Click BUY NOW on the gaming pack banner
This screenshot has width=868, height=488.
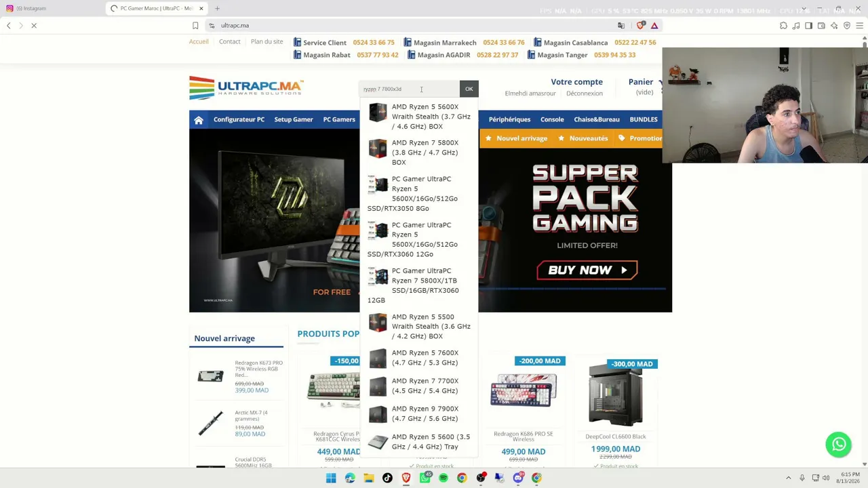coord(587,270)
